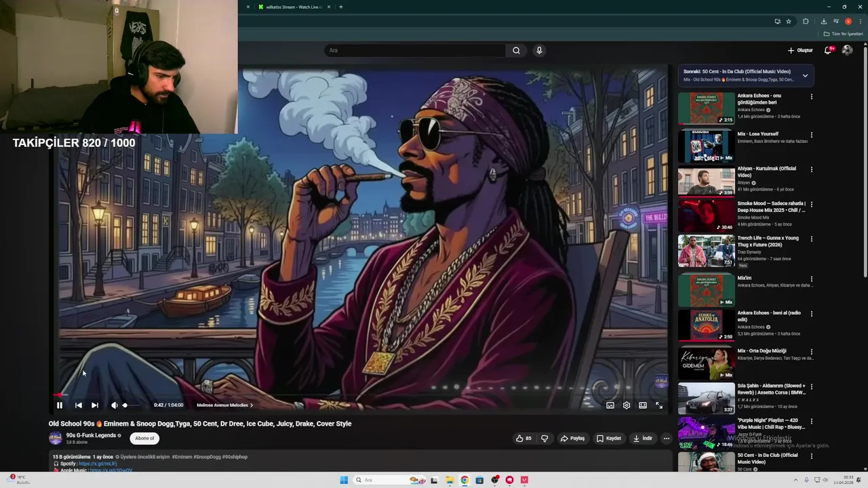Viewport: 868px width, 488px height.
Task: Mute the video volume speaker icon
Action: point(114,405)
